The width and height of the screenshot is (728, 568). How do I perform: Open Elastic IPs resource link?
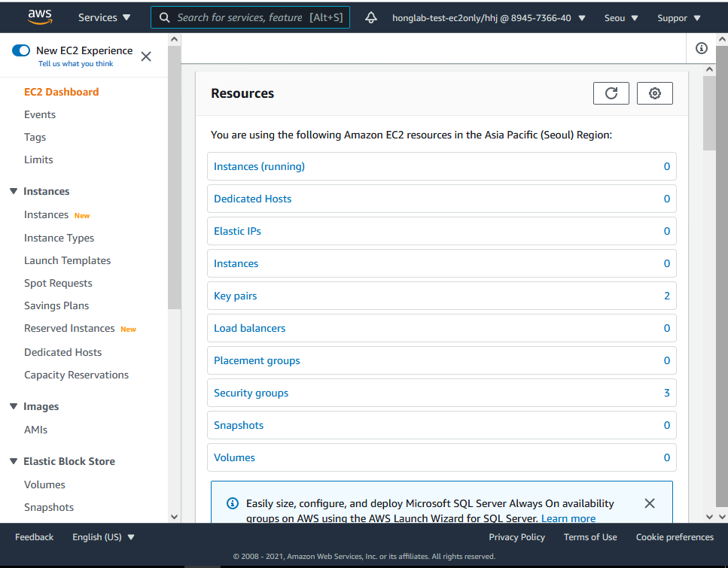pos(237,231)
